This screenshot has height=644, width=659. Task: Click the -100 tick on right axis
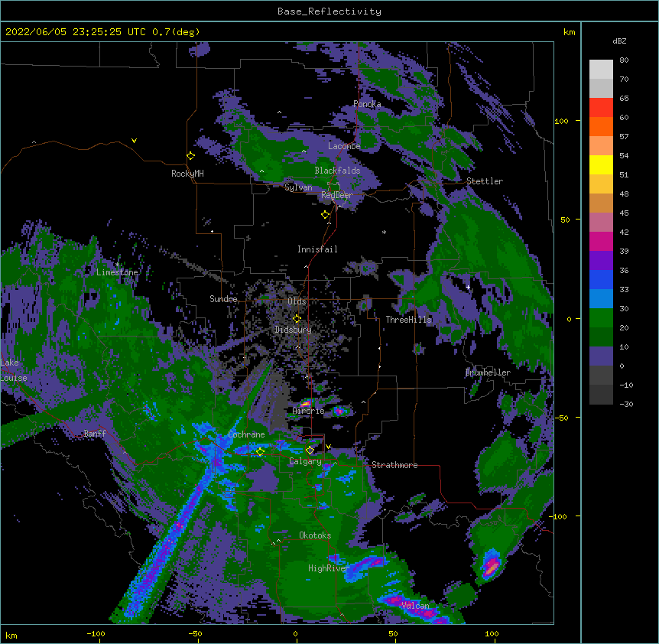(x=559, y=516)
